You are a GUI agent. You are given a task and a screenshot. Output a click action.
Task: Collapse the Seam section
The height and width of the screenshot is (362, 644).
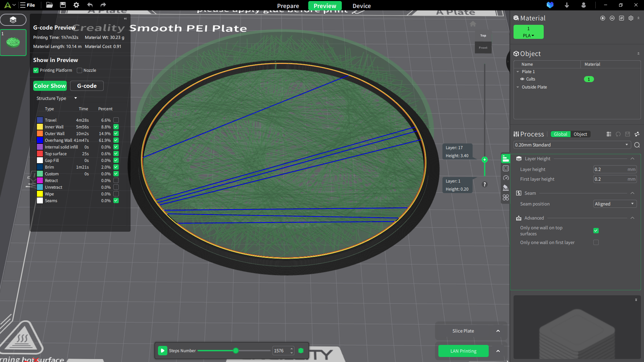632,193
